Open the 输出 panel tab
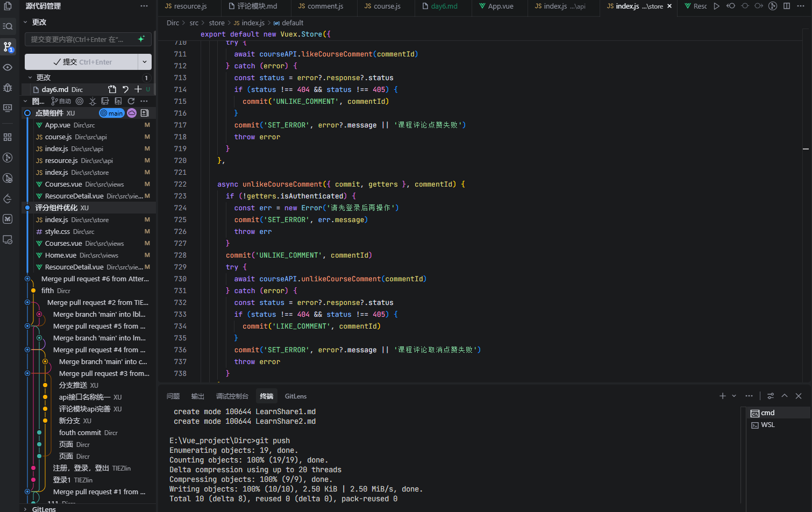812x512 pixels. (x=198, y=396)
